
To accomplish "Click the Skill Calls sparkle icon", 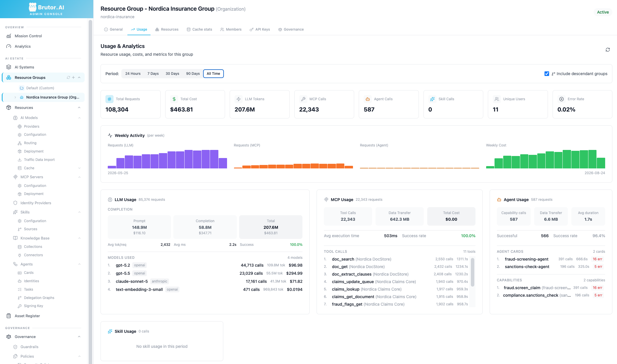I will 432,99.
